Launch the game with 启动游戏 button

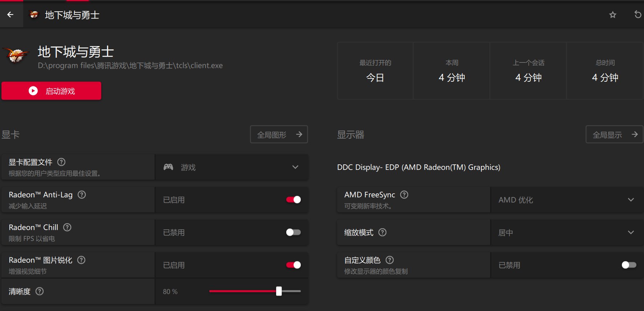pyautogui.click(x=52, y=91)
